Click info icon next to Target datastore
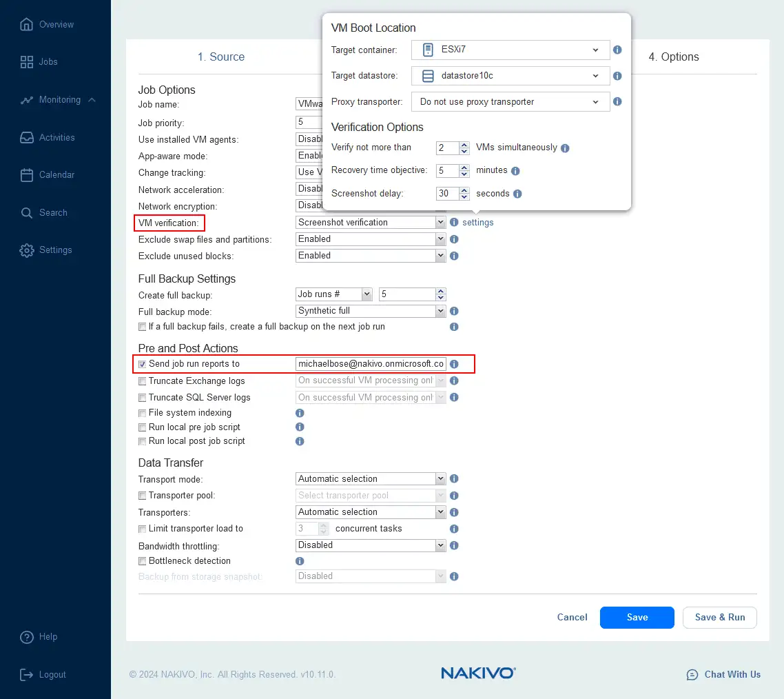 [x=617, y=76]
